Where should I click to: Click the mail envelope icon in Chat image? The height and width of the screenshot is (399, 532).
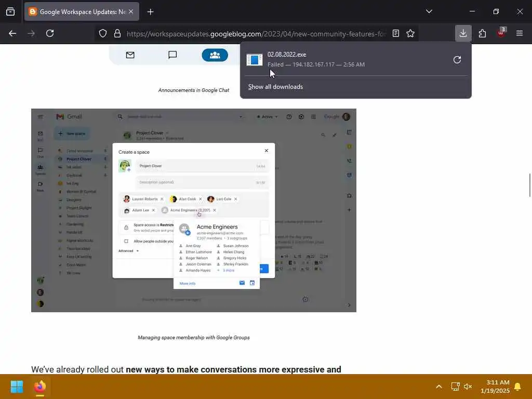pos(130,55)
